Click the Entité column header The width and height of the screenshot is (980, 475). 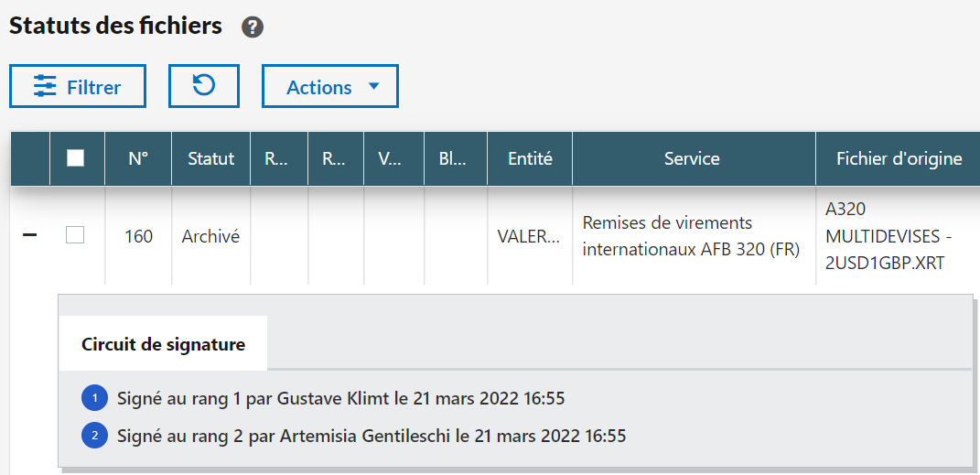530,158
